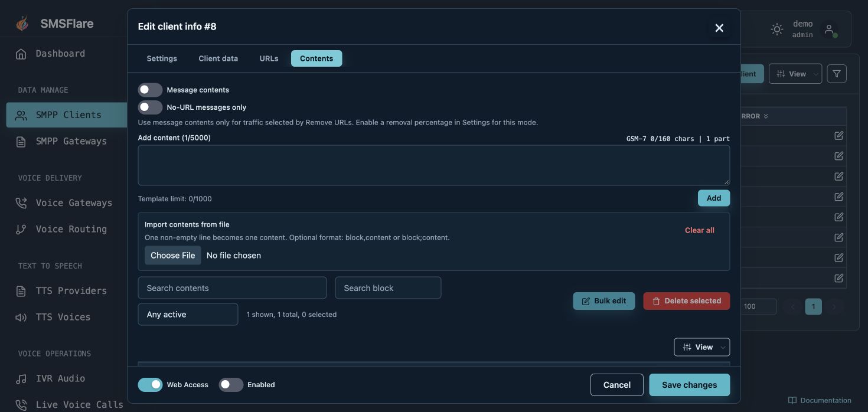The height and width of the screenshot is (412, 868).
Task: Click the Template limit: 0/1000 text
Action: pos(175,199)
